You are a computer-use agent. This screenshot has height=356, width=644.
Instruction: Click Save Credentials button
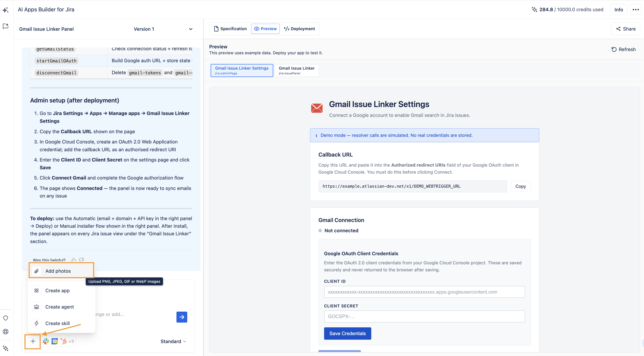[348, 333]
